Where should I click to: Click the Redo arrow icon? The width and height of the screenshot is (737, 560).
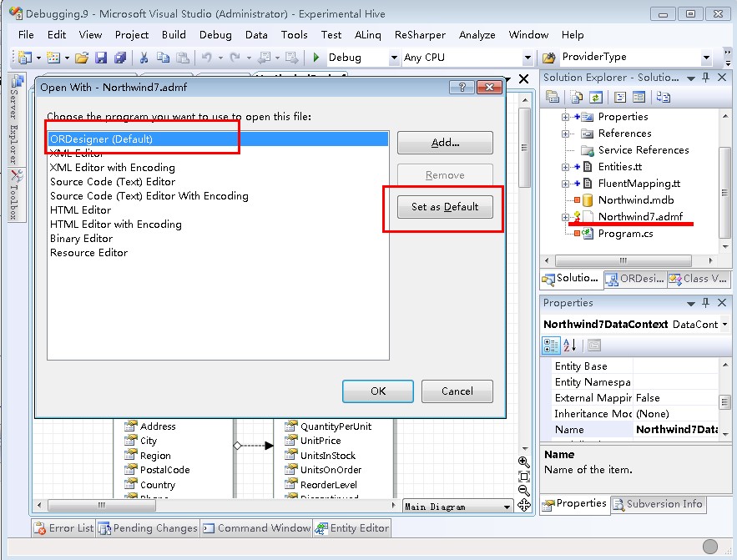click(x=235, y=58)
